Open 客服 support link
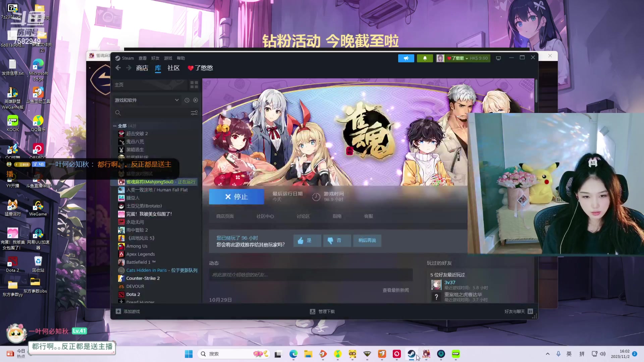This screenshot has width=644, height=362. click(368, 217)
